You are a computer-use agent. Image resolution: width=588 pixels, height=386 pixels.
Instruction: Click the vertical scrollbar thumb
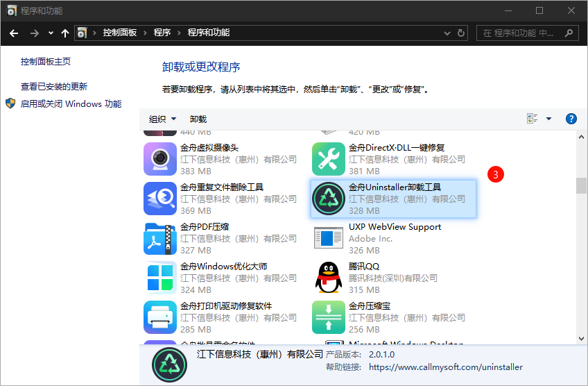pos(581,185)
